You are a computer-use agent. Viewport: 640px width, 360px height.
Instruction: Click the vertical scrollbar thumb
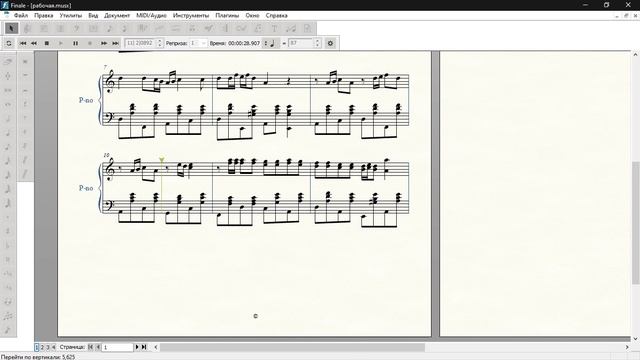636,223
